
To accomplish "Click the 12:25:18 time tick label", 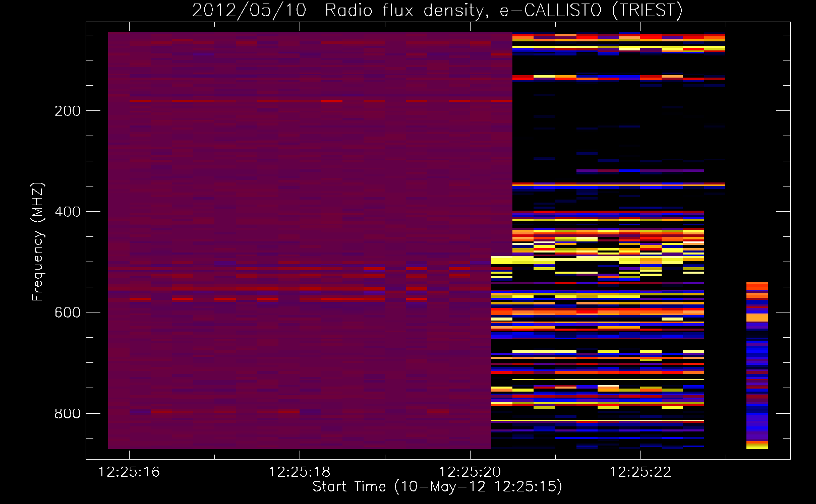I will pyautogui.click(x=300, y=472).
